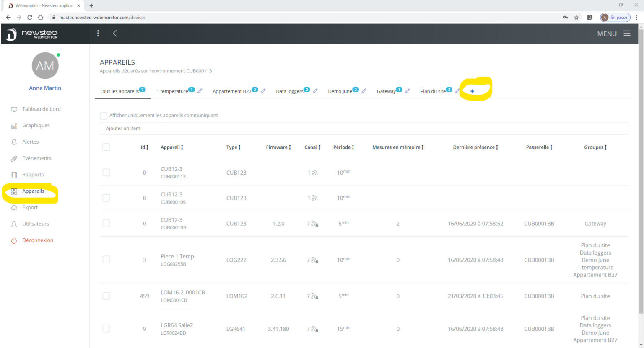Open a new browser tab
The height and width of the screenshot is (348, 644).
tap(91, 5)
